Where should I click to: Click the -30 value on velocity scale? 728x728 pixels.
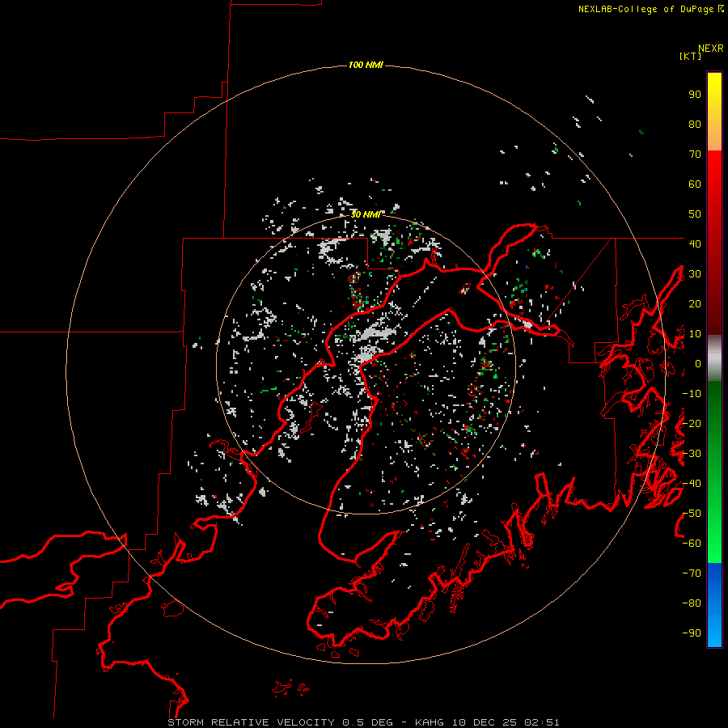(692, 454)
